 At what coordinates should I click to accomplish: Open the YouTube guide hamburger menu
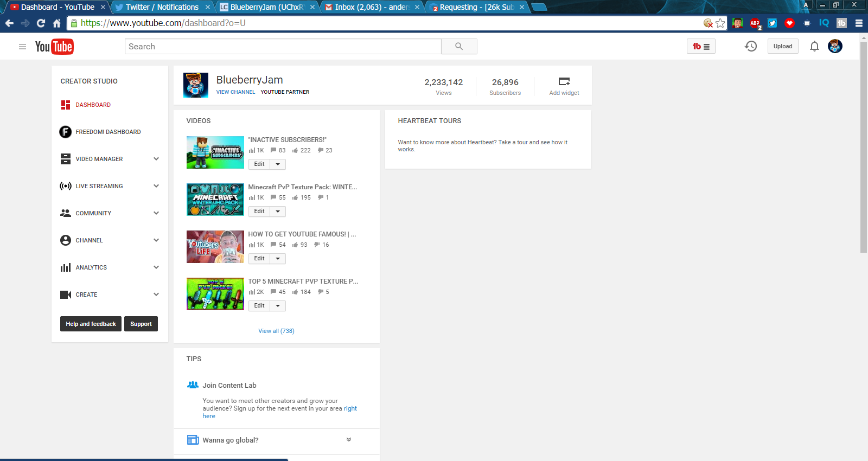[22, 47]
